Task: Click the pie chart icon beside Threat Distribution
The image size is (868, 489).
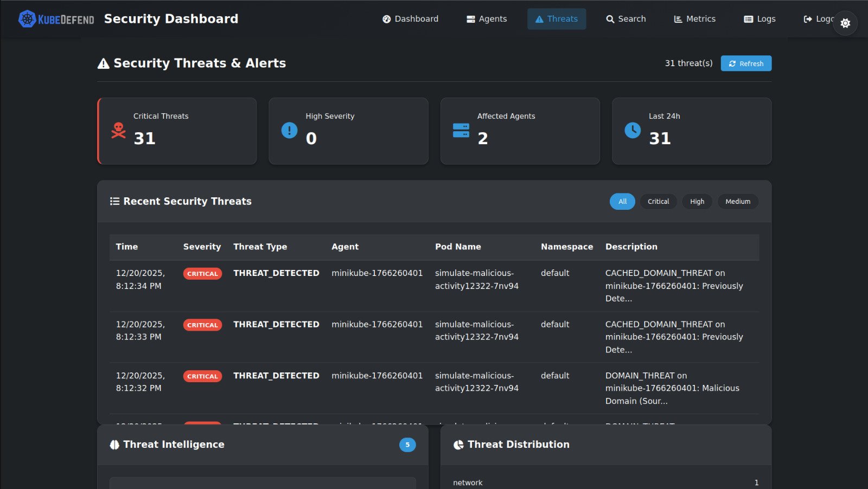Action: (x=458, y=445)
